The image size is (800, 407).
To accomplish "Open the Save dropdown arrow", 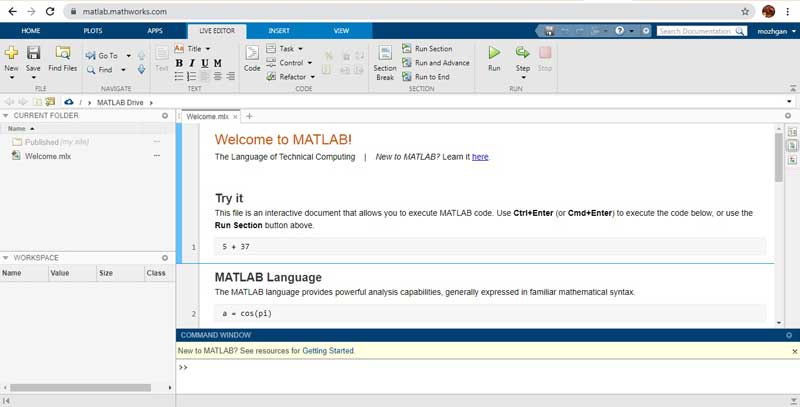I will 33,78.
